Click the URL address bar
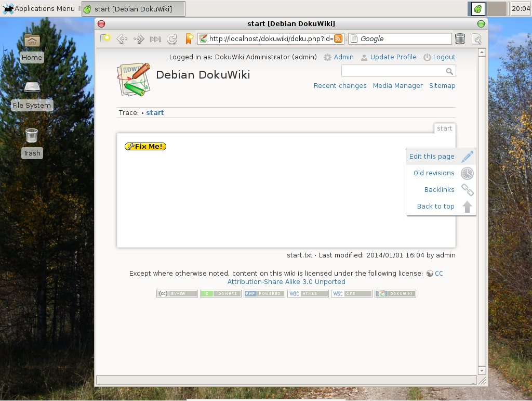This screenshot has height=401, width=532. pyautogui.click(x=271, y=38)
